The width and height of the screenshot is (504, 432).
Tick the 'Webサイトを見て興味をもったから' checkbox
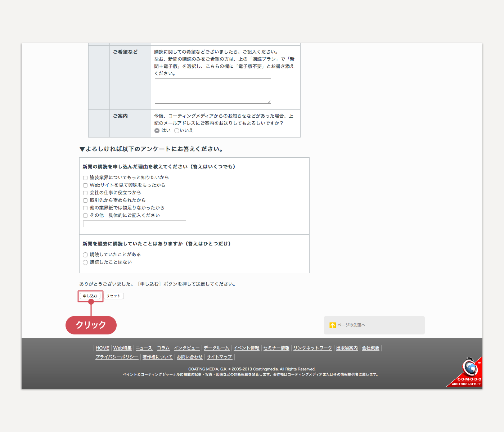point(85,185)
